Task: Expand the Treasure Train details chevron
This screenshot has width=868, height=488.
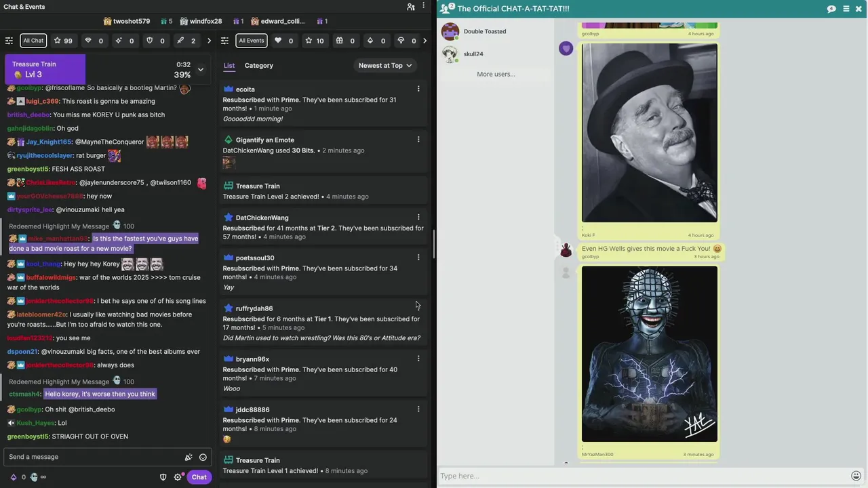Action: click(201, 70)
